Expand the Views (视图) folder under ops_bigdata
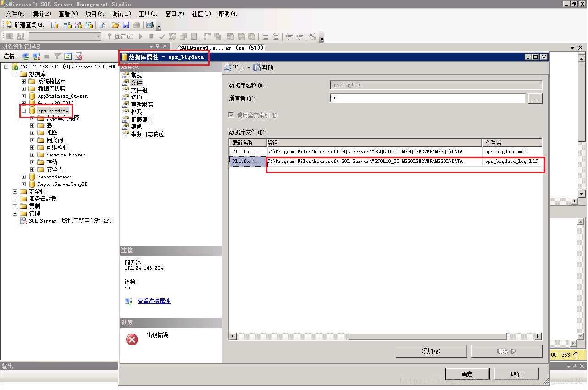The image size is (588, 390). [x=32, y=133]
